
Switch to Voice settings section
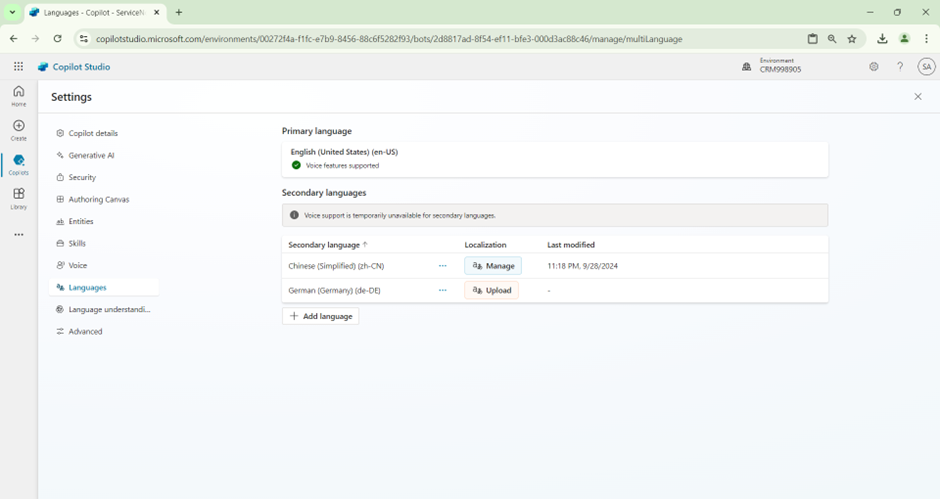tap(78, 265)
